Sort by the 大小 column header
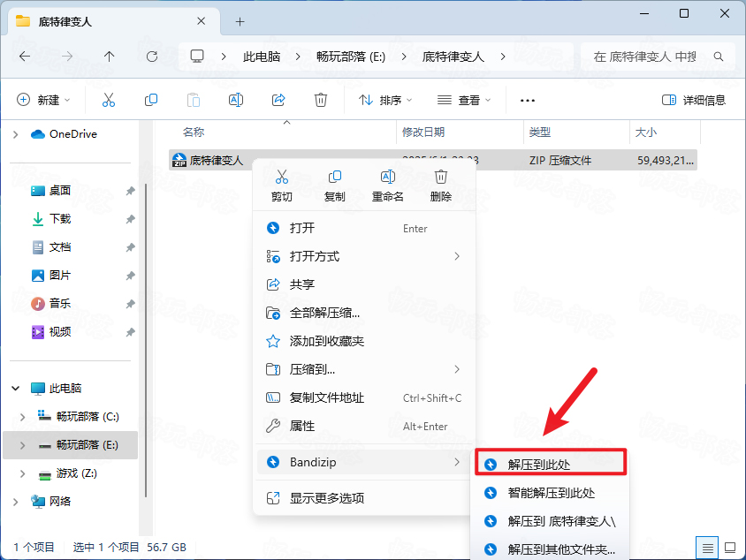Viewport: 746px width, 560px height. [x=665, y=132]
